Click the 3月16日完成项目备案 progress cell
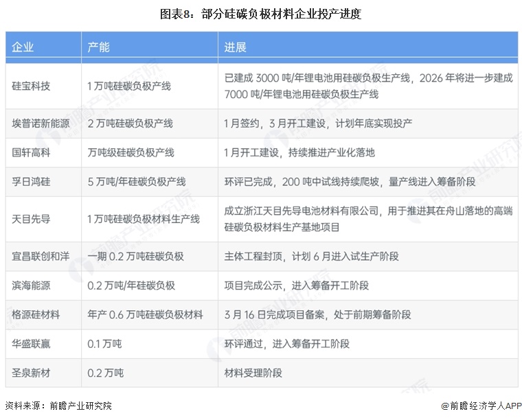This screenshot has width=522, height=420. (x=368, y=314)
